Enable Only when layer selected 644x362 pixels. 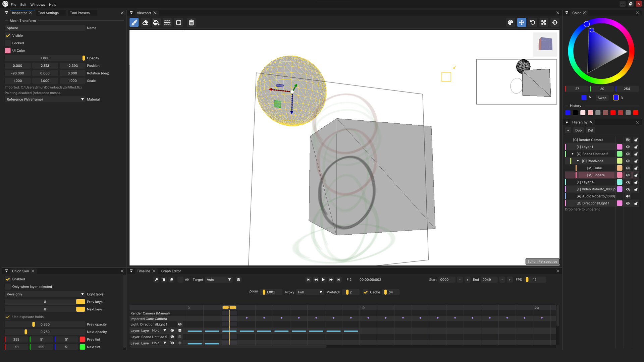pos(8,287)
